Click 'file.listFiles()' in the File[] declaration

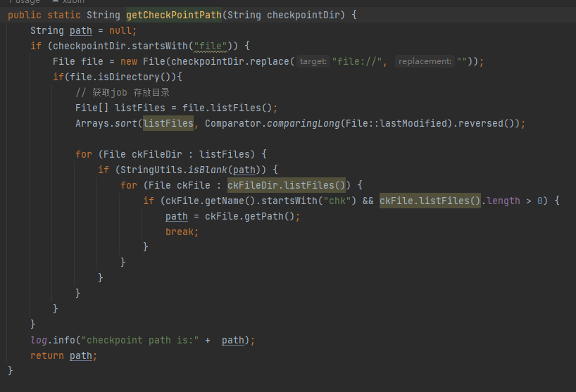227,108
